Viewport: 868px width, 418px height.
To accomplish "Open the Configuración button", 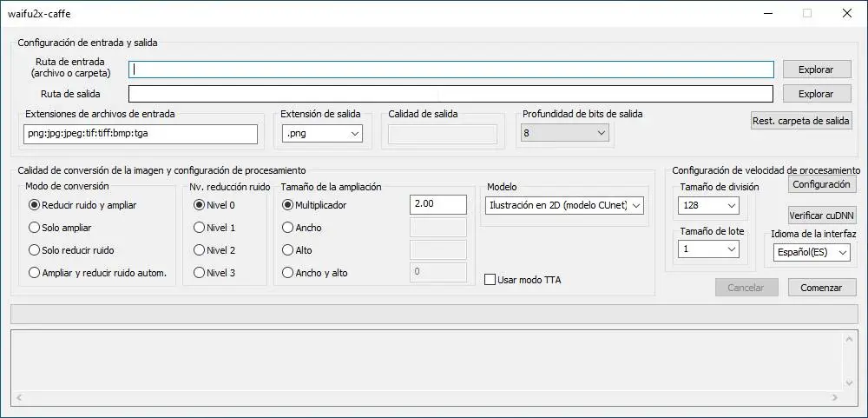I will tap(822, 184).
